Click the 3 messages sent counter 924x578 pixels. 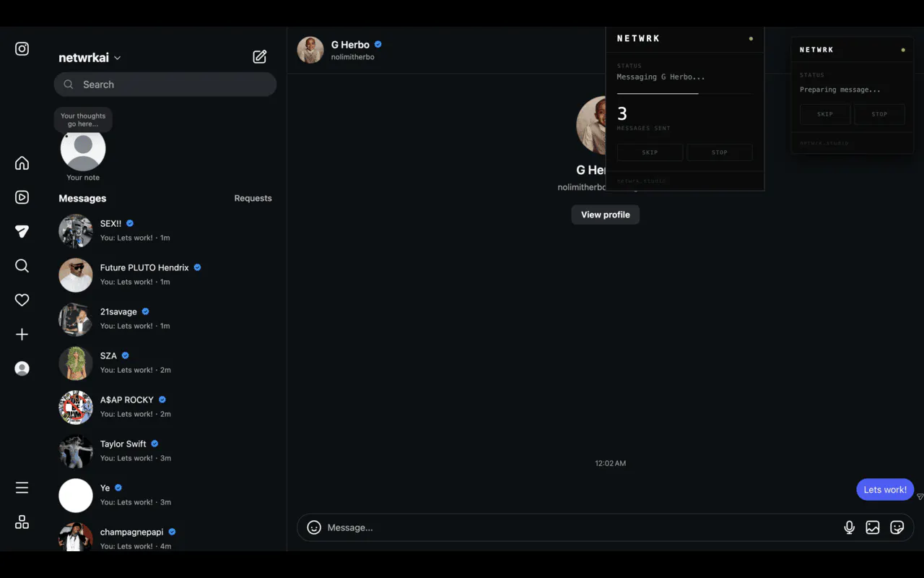pos(643,118)
